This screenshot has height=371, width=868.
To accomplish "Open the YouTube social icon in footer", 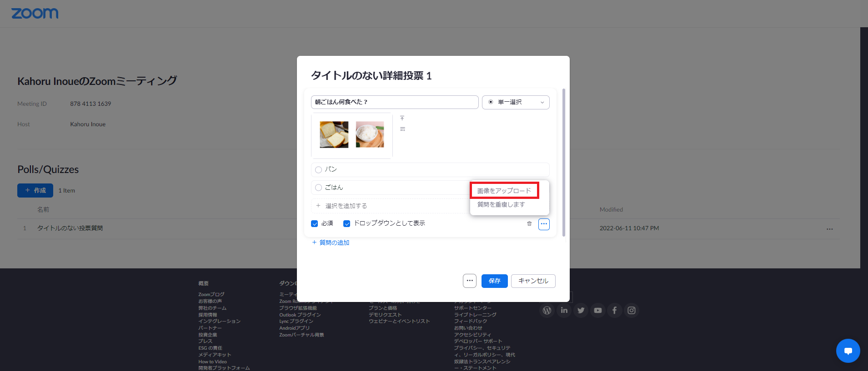I will click(597, 310).
